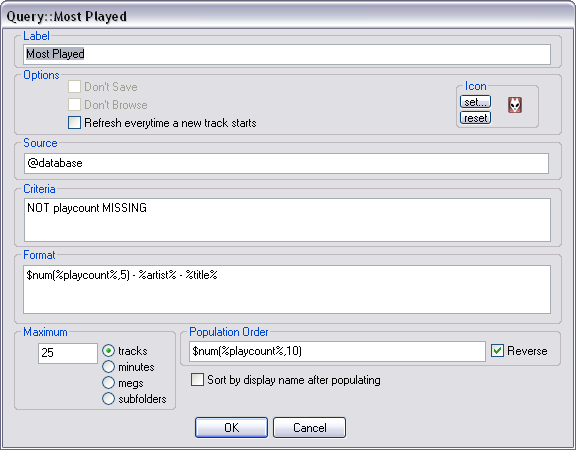Click the Criteria text box
Viewport: 576px width, 450px height.
[287, 220]
